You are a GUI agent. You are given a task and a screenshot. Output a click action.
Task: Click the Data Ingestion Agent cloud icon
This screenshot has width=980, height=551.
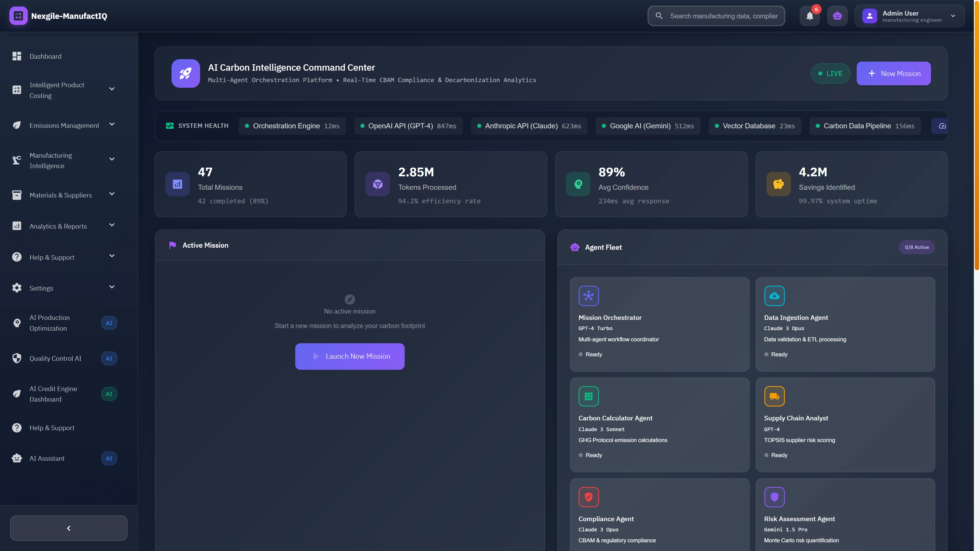(775, 295)
